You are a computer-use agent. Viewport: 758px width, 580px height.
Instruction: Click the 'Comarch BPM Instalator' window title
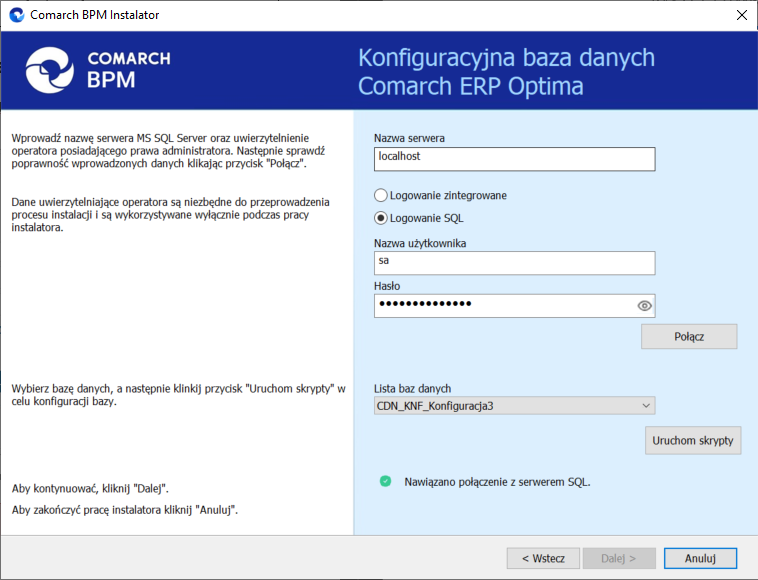click(94, 15)
